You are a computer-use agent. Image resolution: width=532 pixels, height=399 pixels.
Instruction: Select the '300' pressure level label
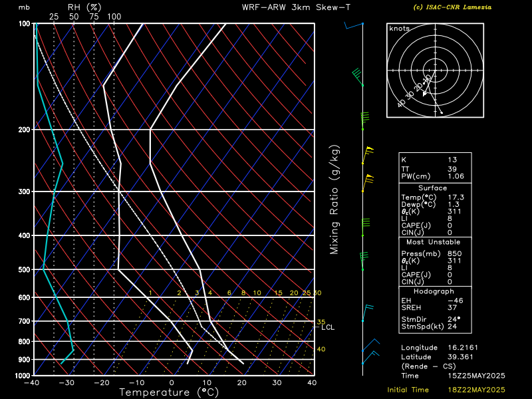coord(24,192)
